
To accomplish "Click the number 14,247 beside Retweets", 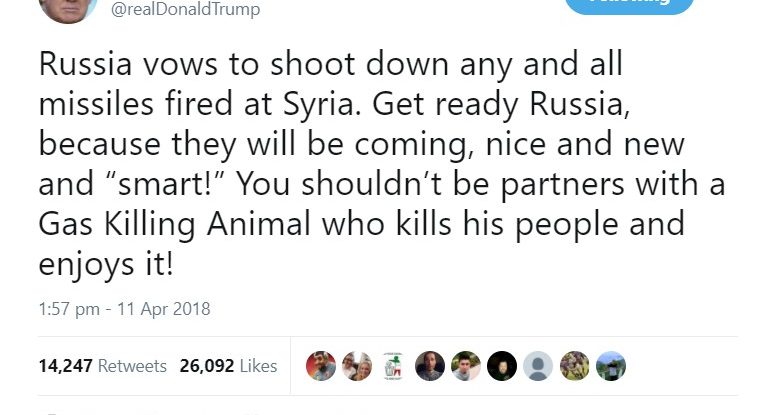I will [x=66, y=366].
